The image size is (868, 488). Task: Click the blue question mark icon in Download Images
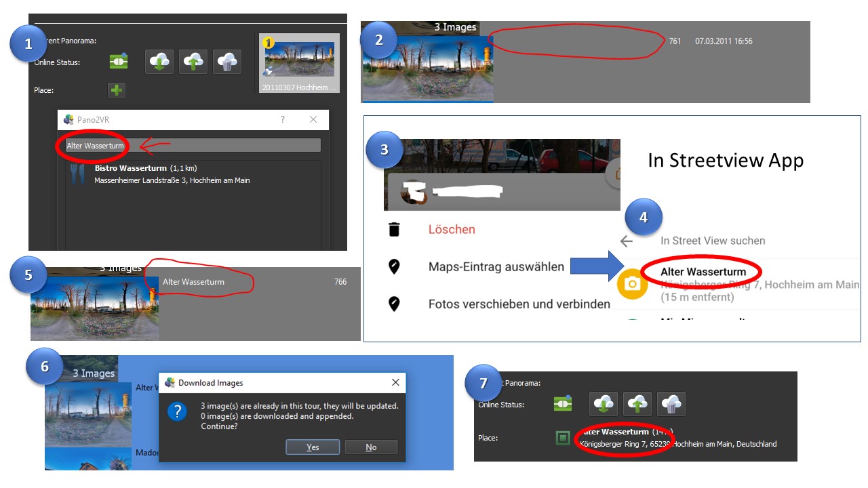[177, 411]
